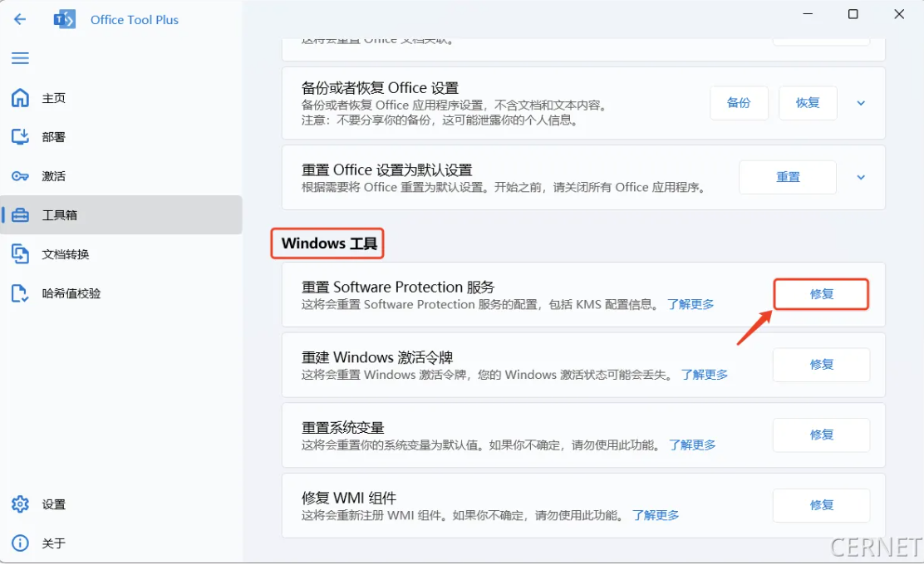Click 修复 for 重建 Windows 激活令牌

click(821, 365)
